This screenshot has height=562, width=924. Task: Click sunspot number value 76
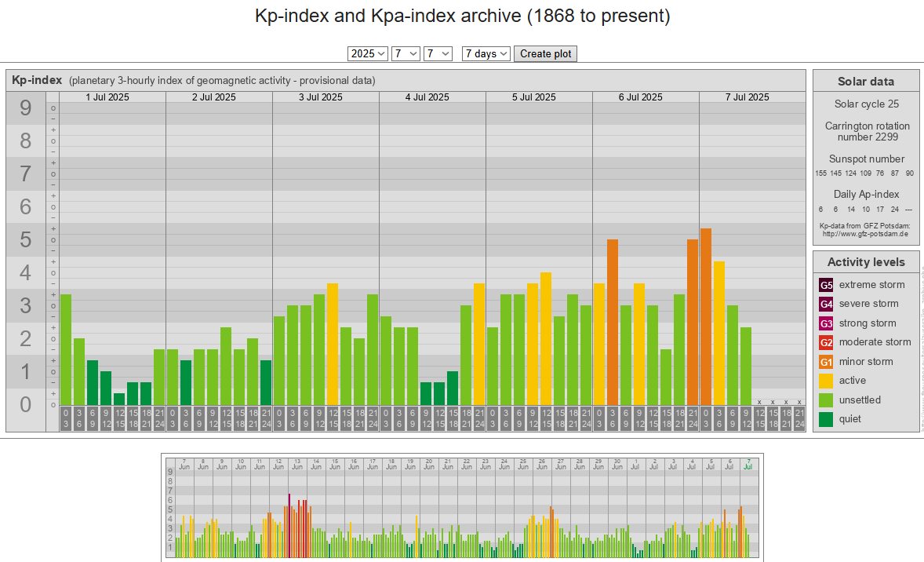click(880, 173)
